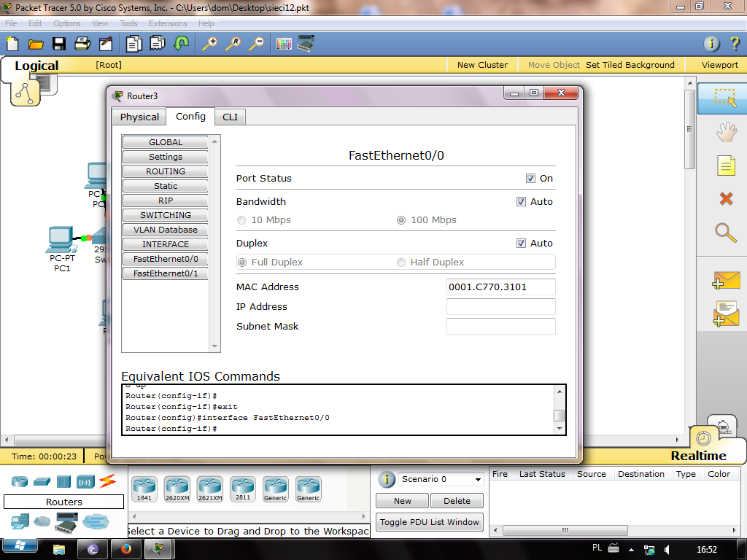Image resolution: width=747 pixels, height=560 pixels.
Task: Open the Scenario 0 dropdown
Action: [441, 479]
